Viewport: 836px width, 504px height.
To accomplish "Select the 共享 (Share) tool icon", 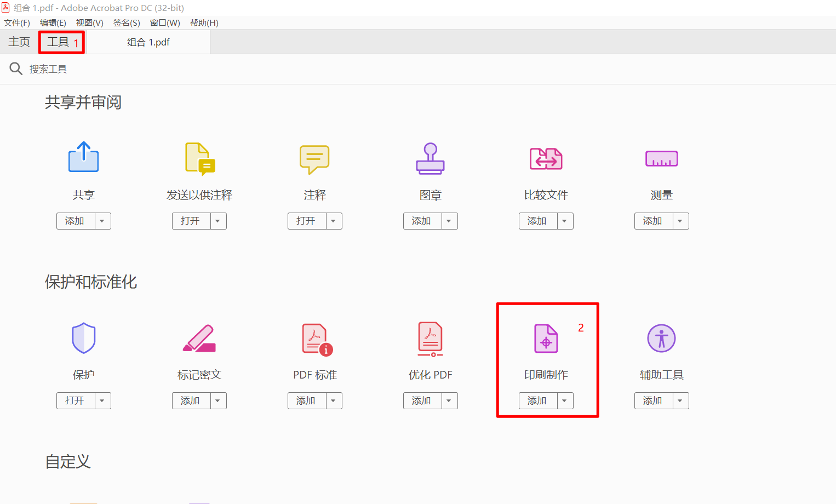I will tap(83, 159).
